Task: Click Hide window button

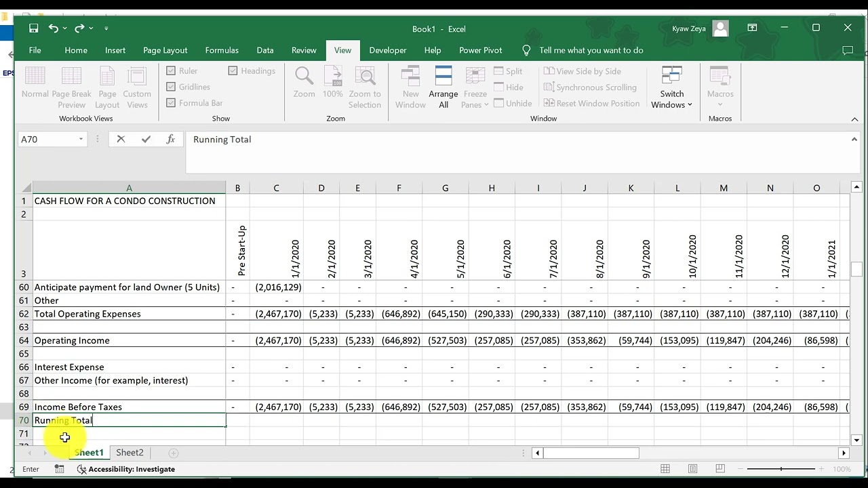Action: pyautogui.click(x=508, y=87)
